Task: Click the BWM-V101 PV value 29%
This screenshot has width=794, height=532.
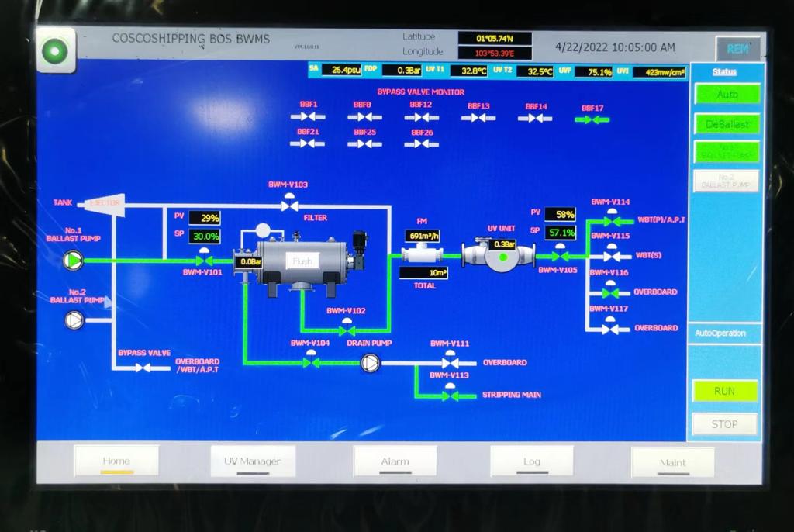Action: (x=205, y=218)
